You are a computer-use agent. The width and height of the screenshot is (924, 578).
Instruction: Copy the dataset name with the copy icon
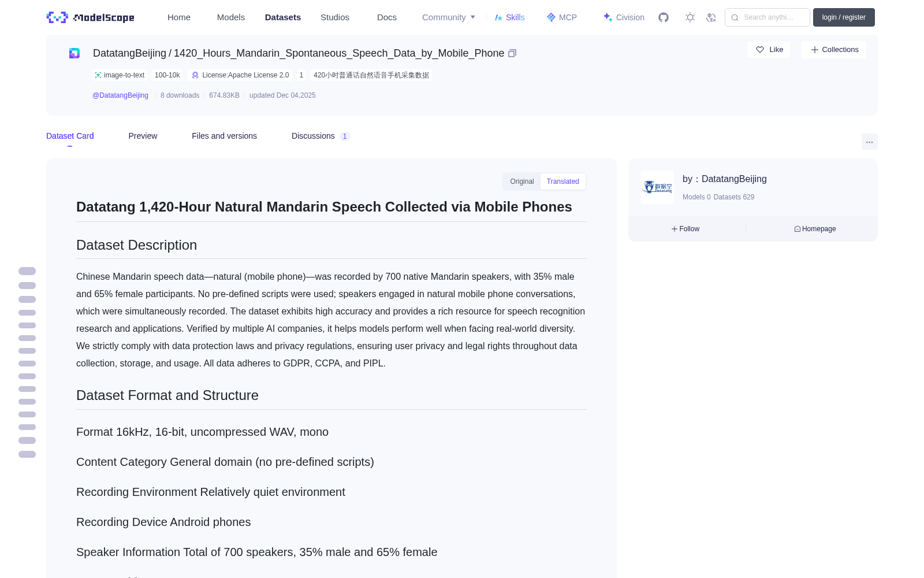512,53
